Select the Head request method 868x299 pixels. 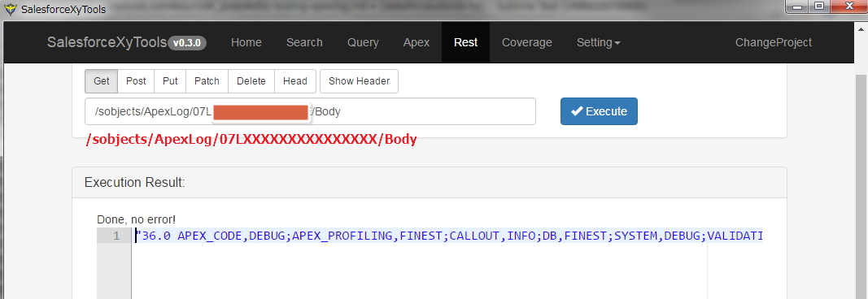click(x=295, y=81)
